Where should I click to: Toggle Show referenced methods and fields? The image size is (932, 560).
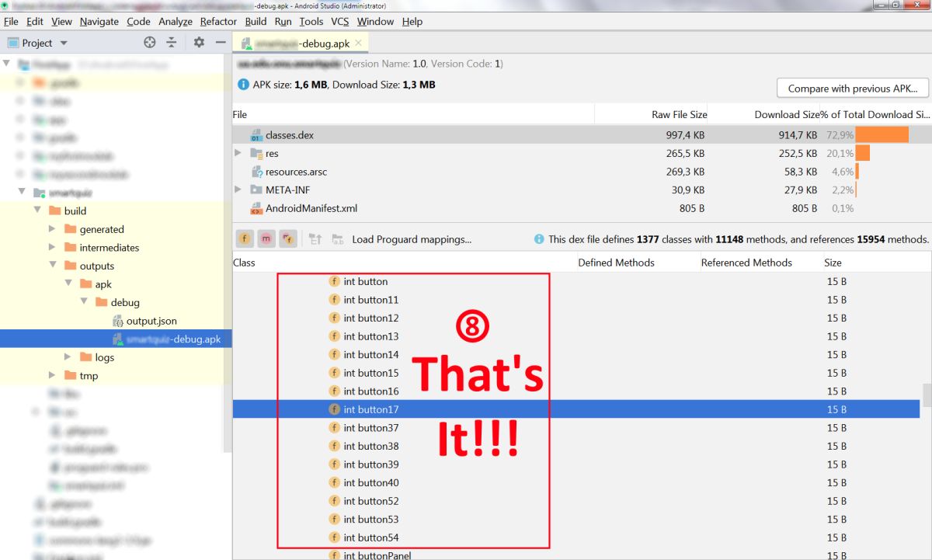click(288, 239)
